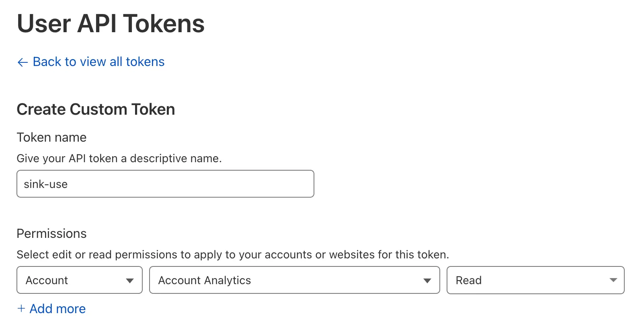
Task: Click the Create Custom Token heading
Action: click(96, 109)
